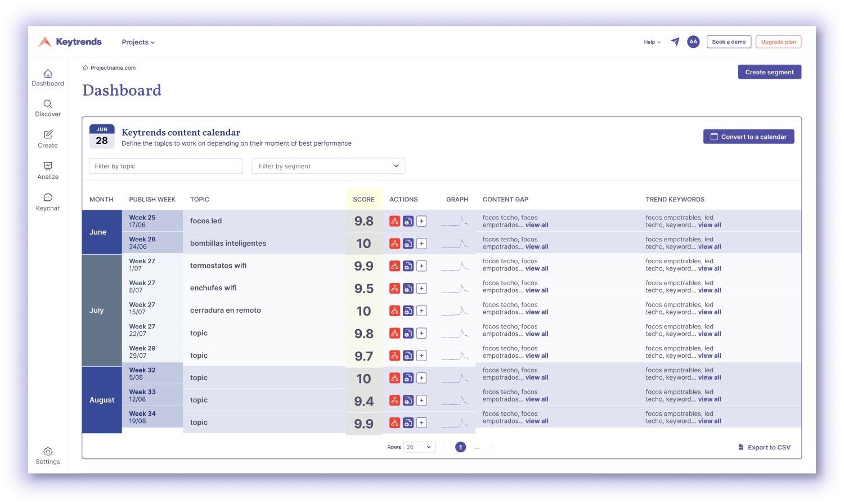844x504 pixels.
Task: Click Trend Keywords view all for cerradura en remoto
Action: pyautogui.click(x=710, y=312)
